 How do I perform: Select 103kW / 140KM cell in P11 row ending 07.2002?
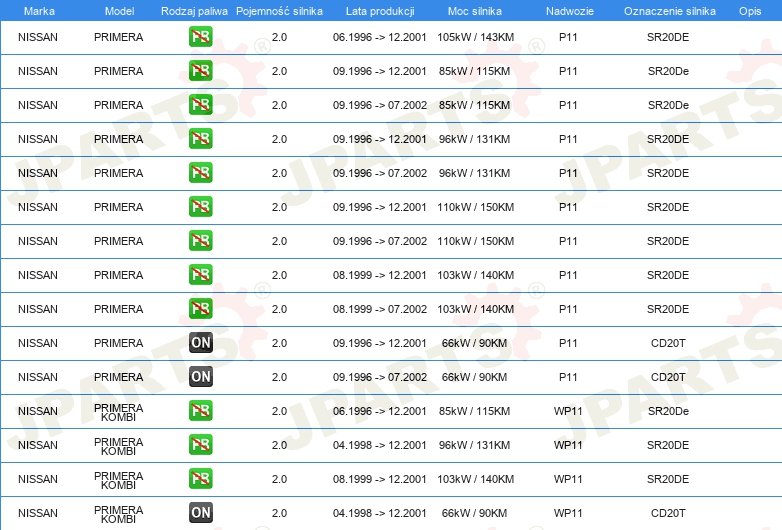475,309
